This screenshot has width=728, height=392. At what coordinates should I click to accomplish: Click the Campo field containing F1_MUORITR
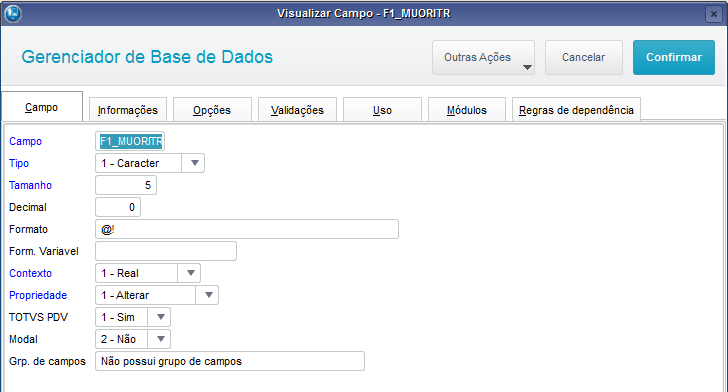point(130,141)
